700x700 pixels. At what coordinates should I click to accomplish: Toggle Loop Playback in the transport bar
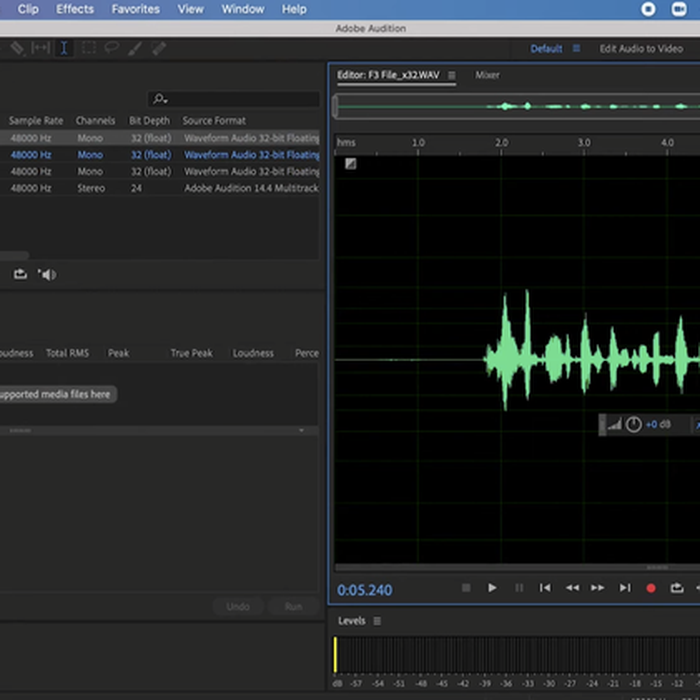677,588
